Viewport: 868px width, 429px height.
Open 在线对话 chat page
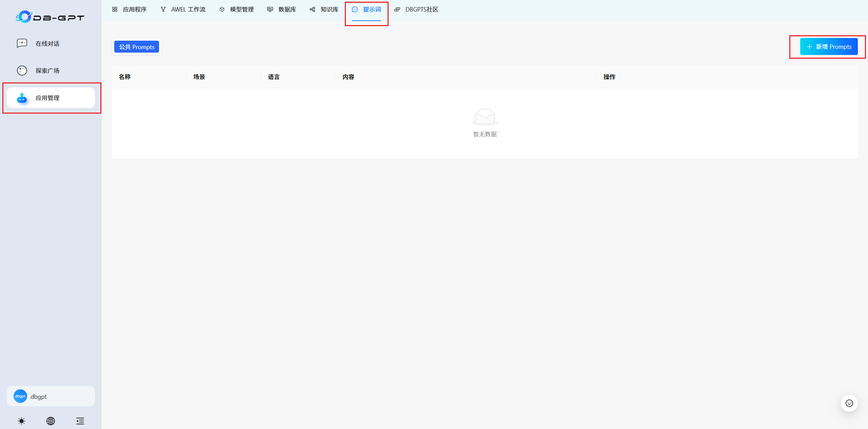pos(47,44)
